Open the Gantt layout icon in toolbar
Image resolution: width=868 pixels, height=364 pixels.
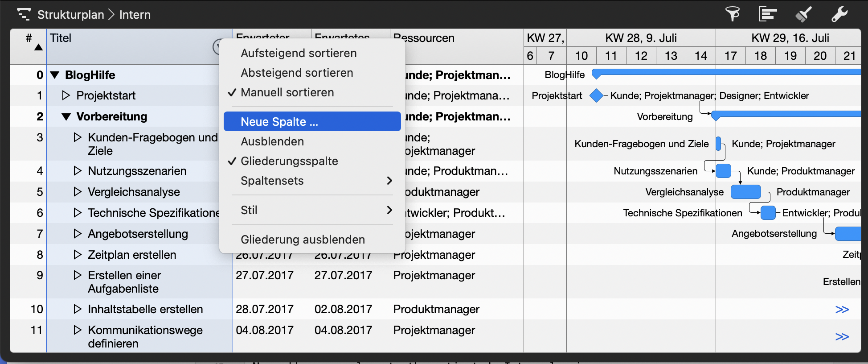[x=768, y=14]
